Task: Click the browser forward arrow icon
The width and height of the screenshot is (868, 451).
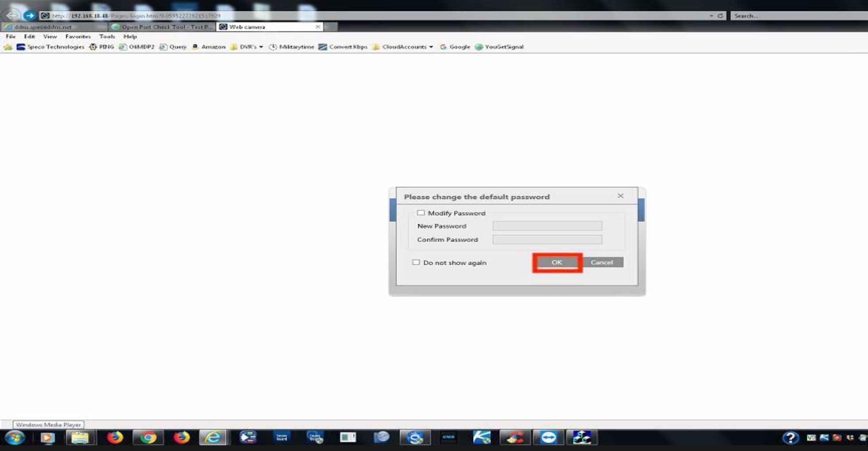Action: point(30,16)
